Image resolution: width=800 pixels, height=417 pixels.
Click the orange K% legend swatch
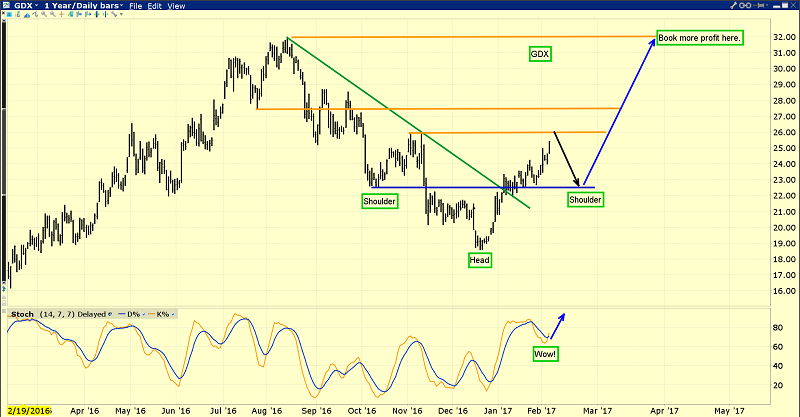[x=151, y=314]
